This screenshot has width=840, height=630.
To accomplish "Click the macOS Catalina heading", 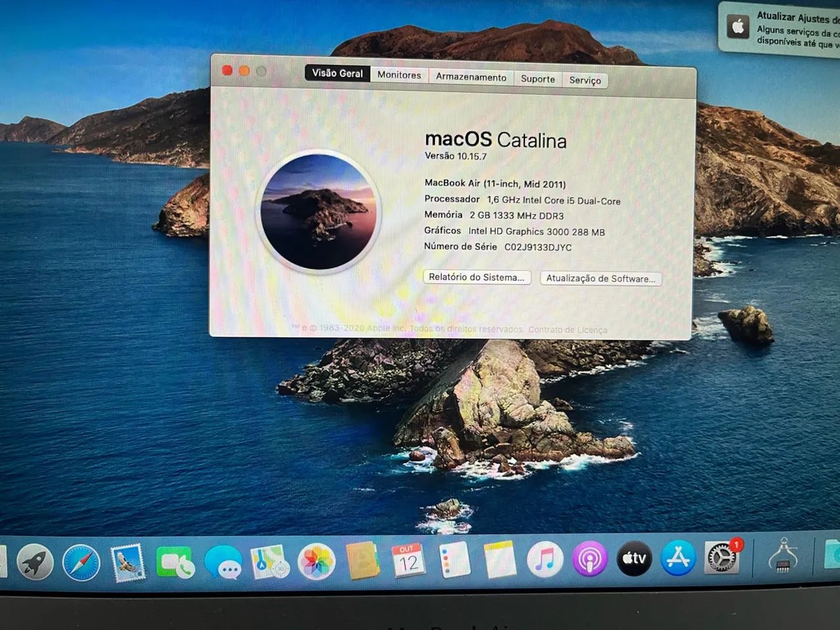I will point(495,139).
